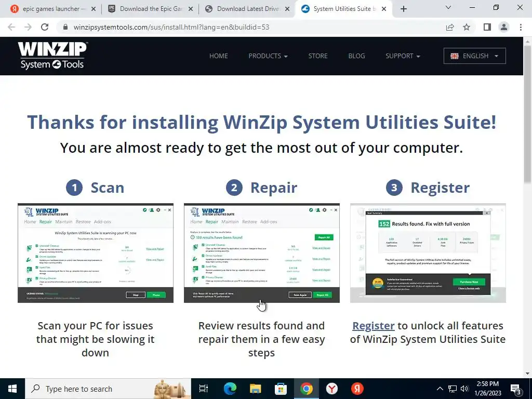Click the Scan step screenshot thumbnail

96,253
